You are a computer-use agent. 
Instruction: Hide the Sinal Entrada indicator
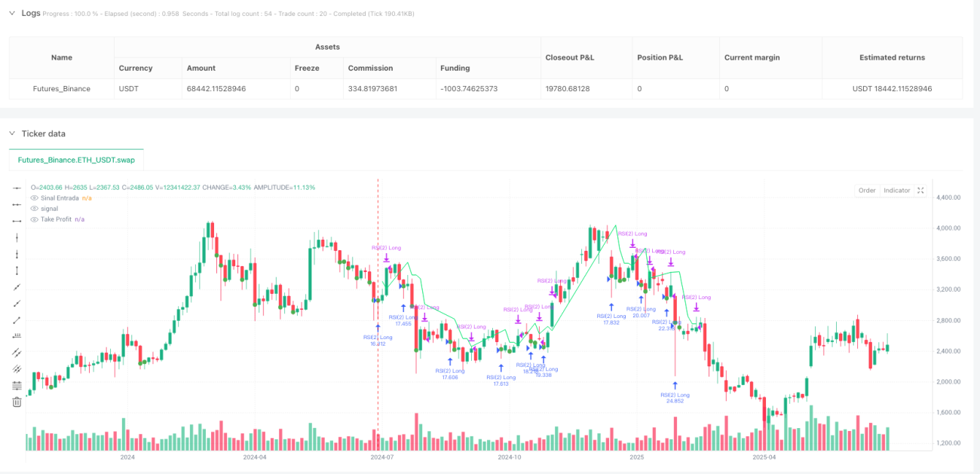pos(34,197)
